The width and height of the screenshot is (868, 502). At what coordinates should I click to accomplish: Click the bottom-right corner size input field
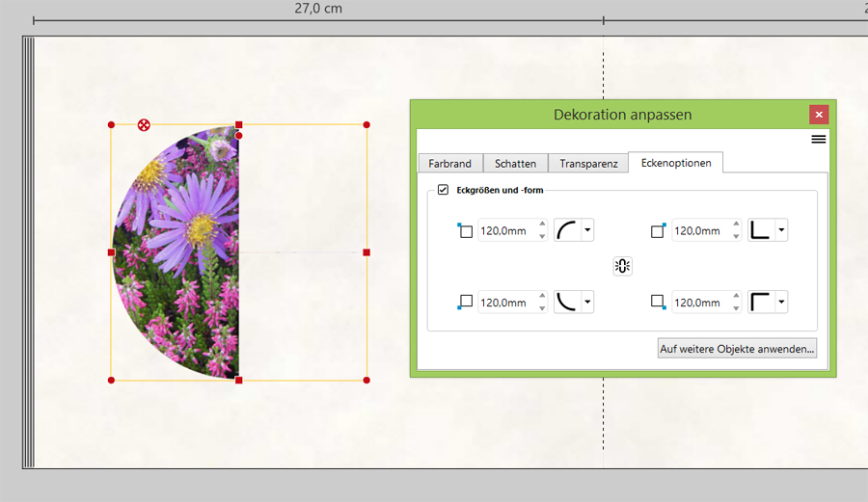click(697, 303)
